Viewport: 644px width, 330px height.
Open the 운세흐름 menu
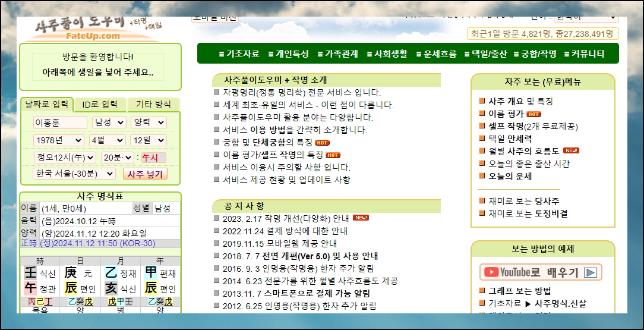436,54
